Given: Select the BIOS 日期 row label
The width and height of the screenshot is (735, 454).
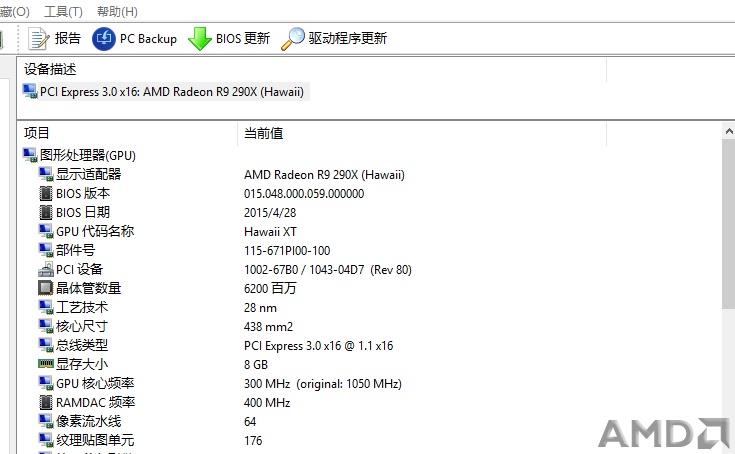Looking at the screenshot, I should tap(83, 212).
